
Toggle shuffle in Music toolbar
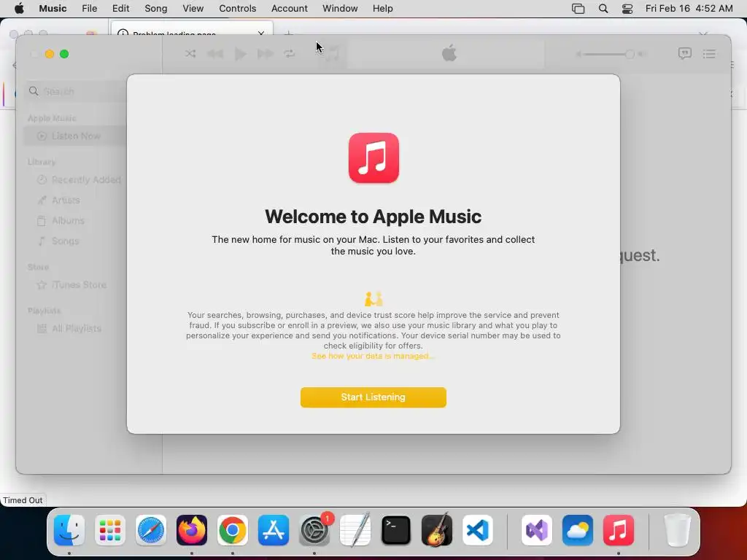[190, 54]
